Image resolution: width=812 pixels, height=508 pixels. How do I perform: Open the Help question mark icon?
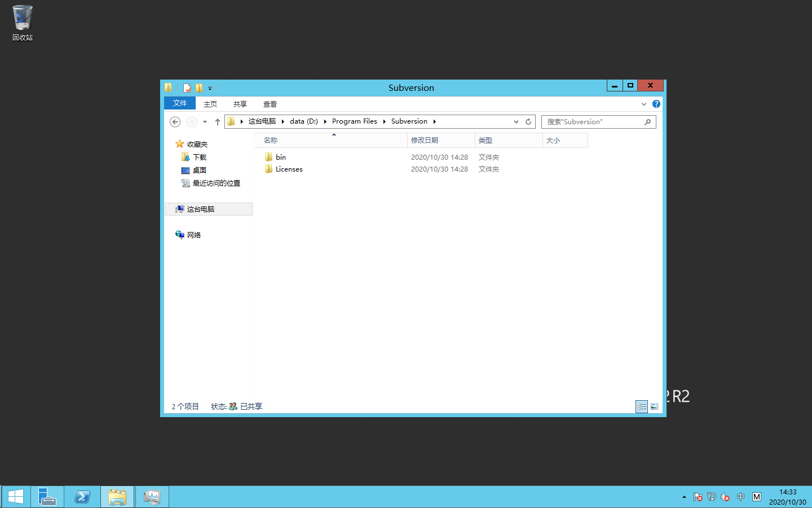[x=656, y=104]
